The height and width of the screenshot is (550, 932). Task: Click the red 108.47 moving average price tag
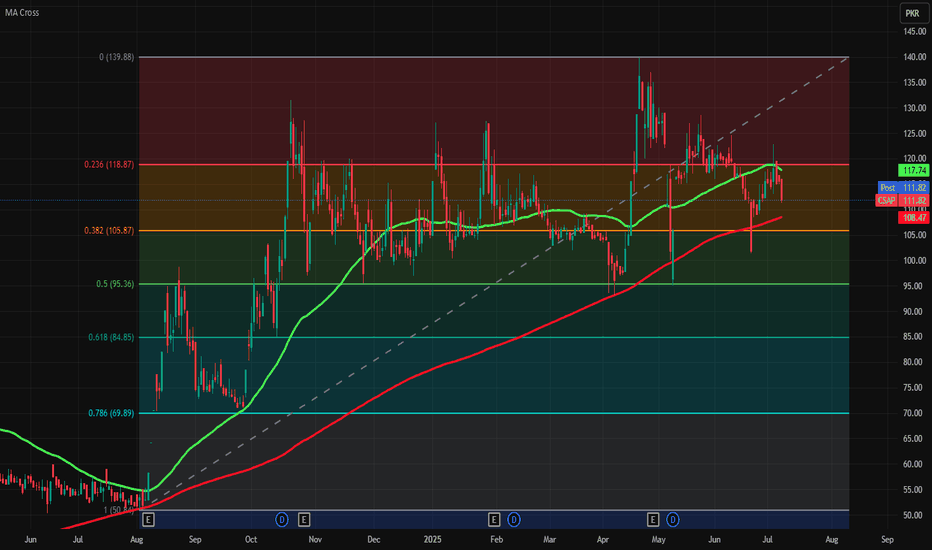coord(914,218)
